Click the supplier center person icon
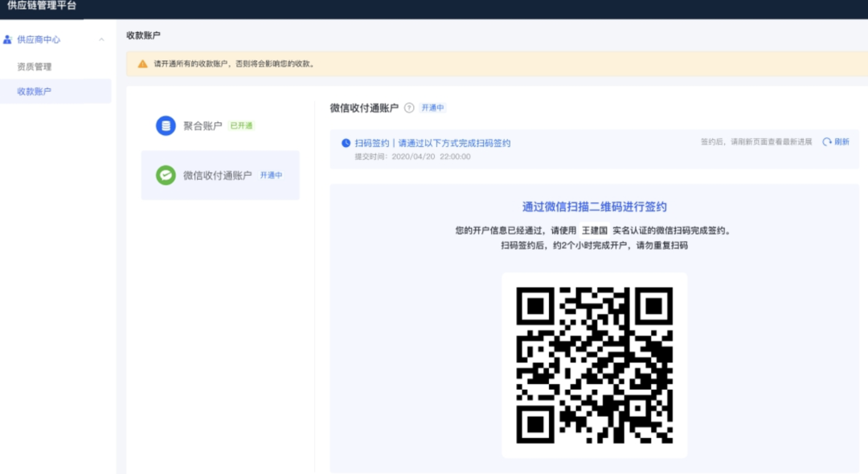868x474 pixels. pos(8,39)
